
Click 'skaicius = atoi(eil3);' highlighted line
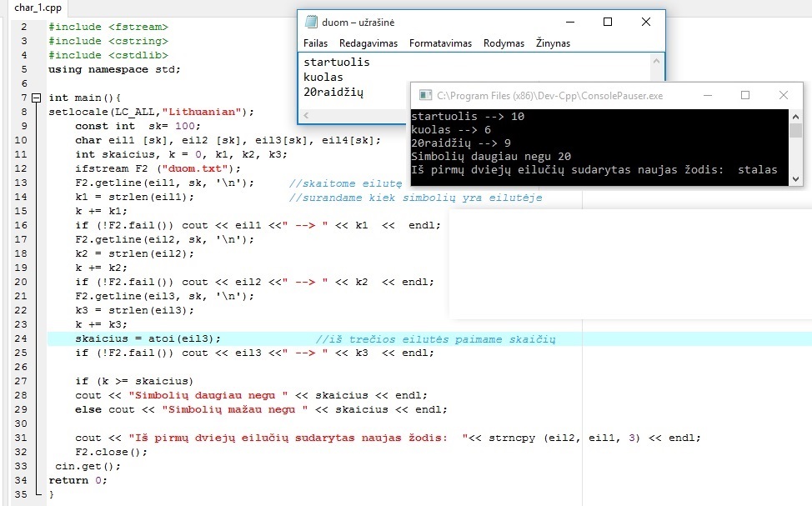(148, 338)
